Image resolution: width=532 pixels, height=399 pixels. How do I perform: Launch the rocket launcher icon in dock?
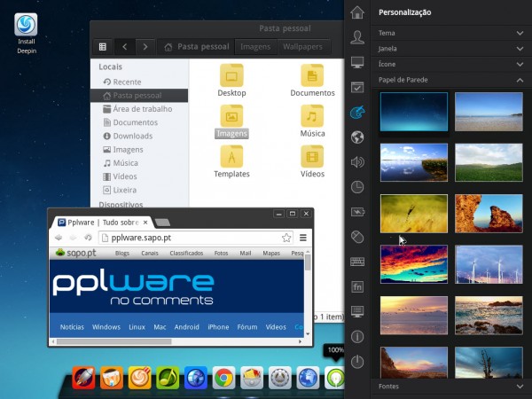[83, 378]
